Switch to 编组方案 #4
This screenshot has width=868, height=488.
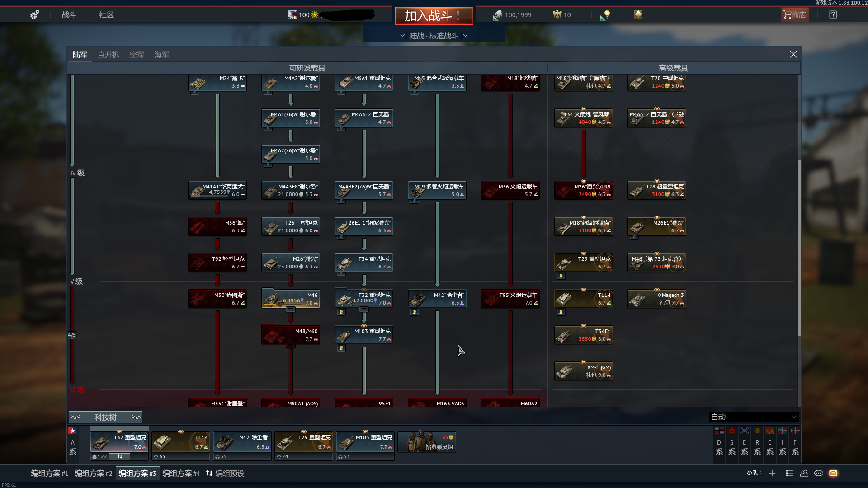coord(181,474)
